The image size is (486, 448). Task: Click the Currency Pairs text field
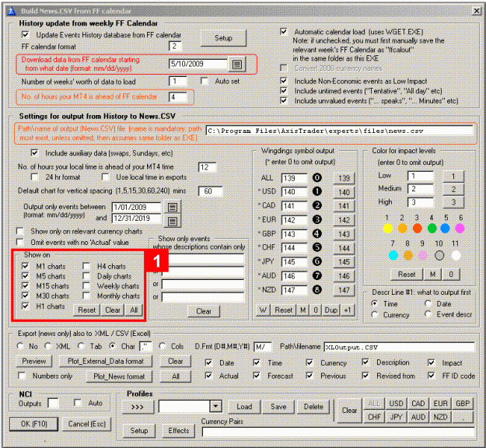338,432
